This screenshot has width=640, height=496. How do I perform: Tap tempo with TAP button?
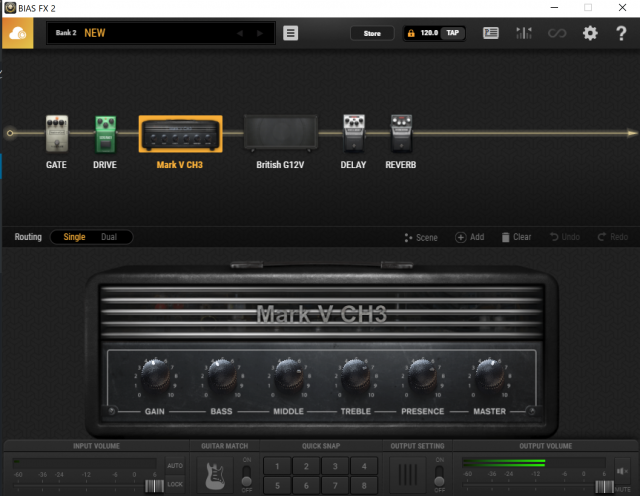[x=453, y=33]
